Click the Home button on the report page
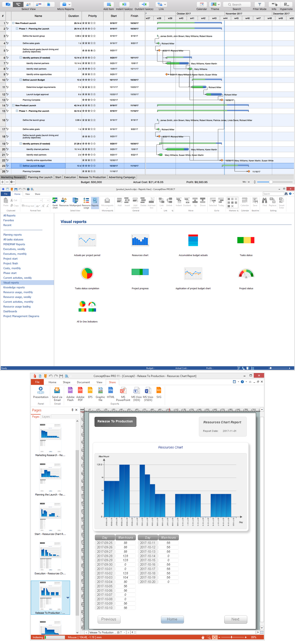Image resolution: width=295 pixels, height=644 pixels. point(172,619)
